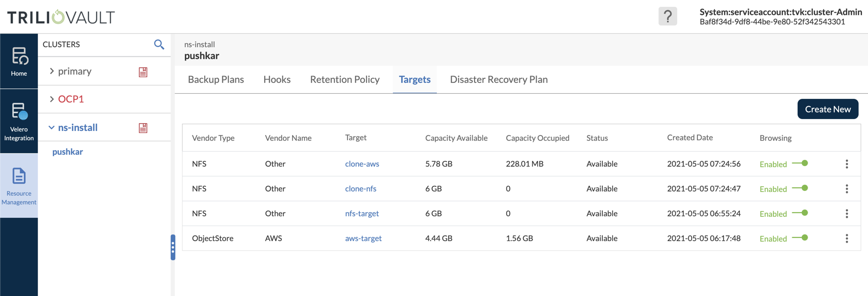The width and height of the screenshot is (868, 296).
Task: Open Velero Integration in the sidebar
Action: [19, 122]
